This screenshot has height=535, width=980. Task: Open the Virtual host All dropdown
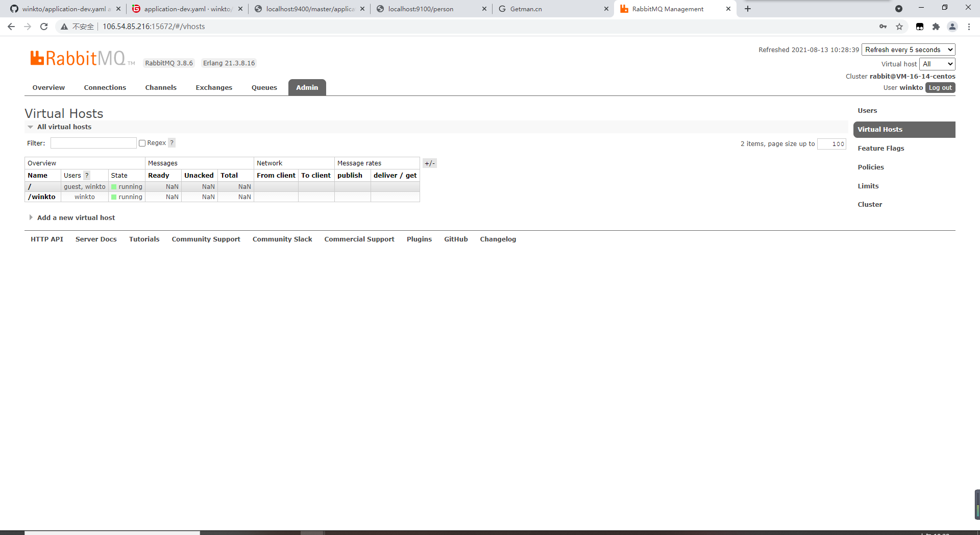click(x=938, y=64)
